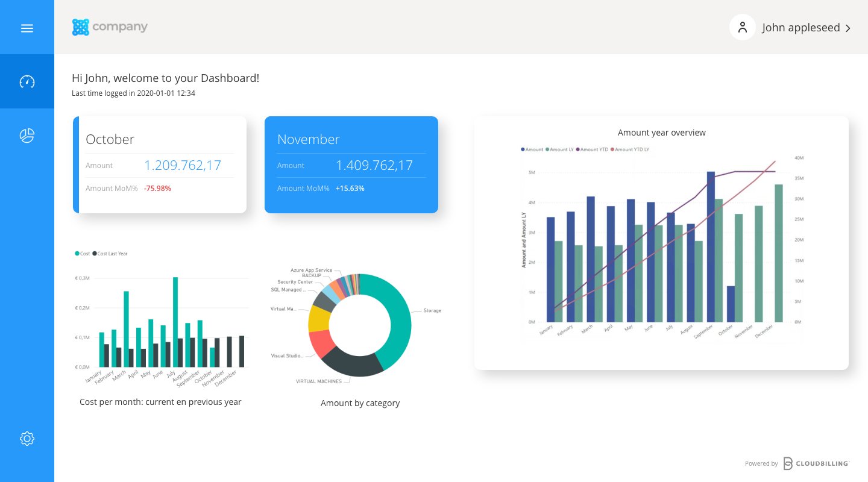
Task: Open the pie chart reports sidebar icon
Action: click(27, 136)
